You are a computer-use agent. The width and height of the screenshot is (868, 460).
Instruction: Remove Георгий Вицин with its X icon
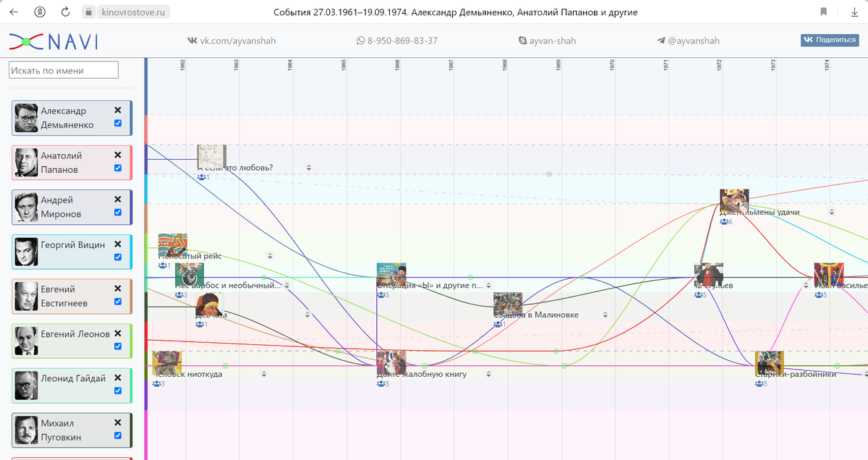pyautogui.click(x=118, y=244)
